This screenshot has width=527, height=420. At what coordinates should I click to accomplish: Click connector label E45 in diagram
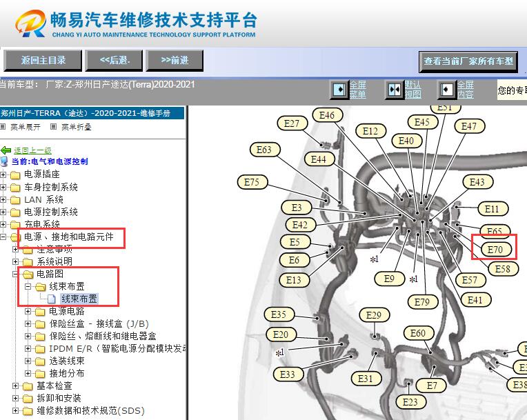point(422,122)
